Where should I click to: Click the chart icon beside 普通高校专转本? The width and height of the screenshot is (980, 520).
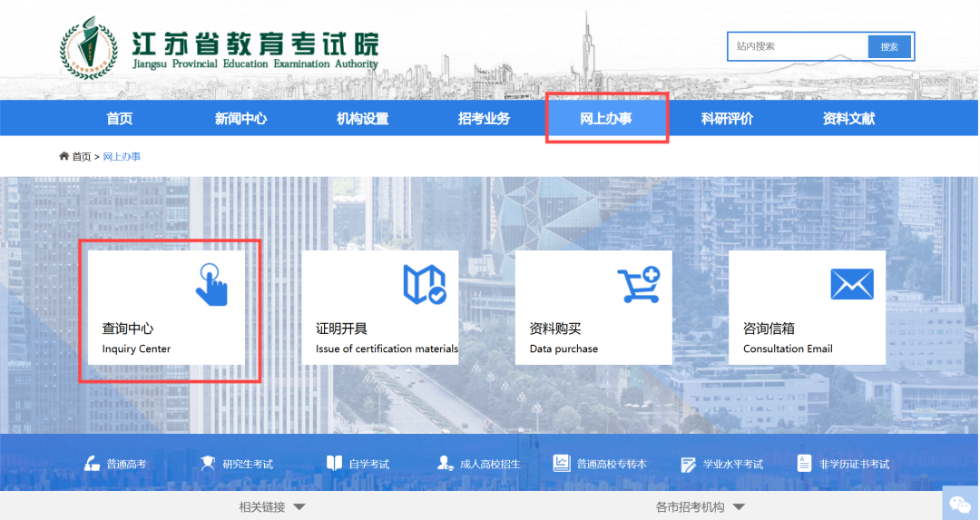coord(562,463)
